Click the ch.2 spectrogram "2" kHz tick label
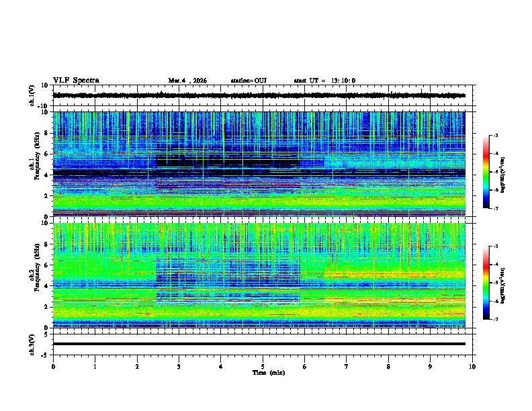 [46, 307]
